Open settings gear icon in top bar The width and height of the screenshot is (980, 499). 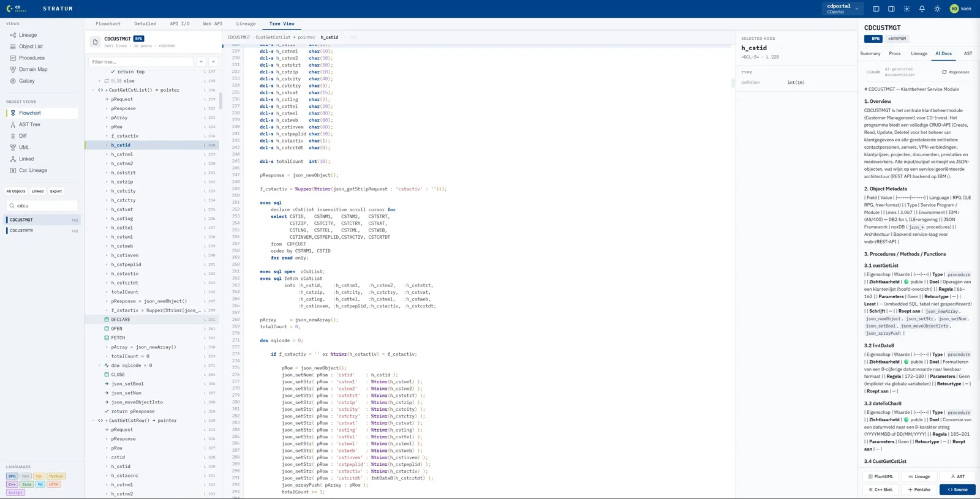pyautogui.click(x=907, y=9)
